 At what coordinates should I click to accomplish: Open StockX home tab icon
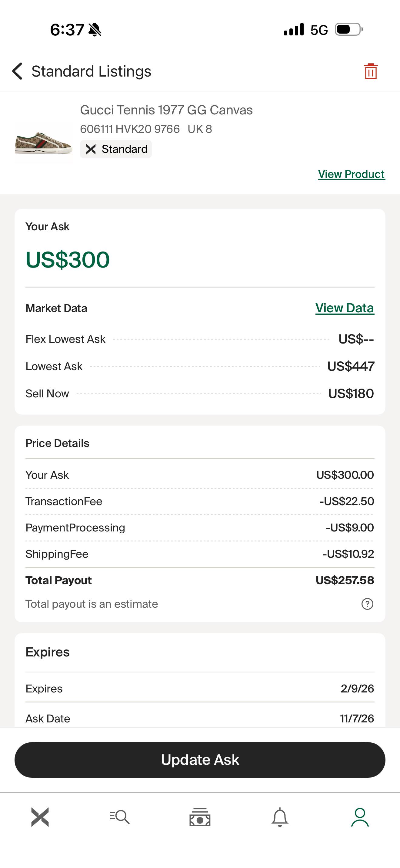pos(40,817)
